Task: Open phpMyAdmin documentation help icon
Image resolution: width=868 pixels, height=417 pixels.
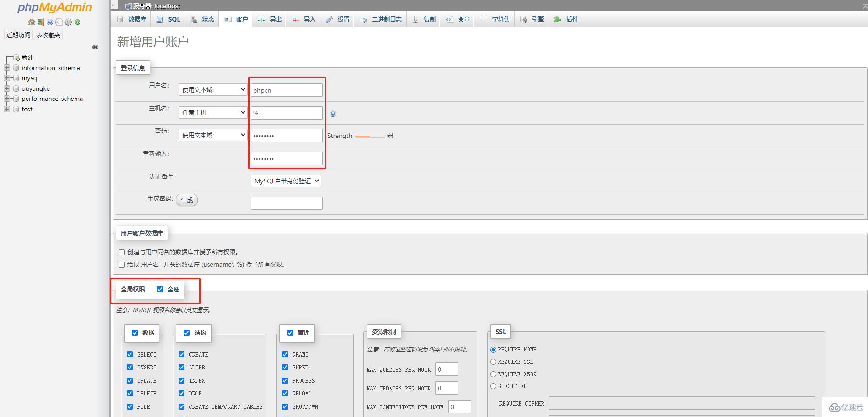Action: point(50,22)
